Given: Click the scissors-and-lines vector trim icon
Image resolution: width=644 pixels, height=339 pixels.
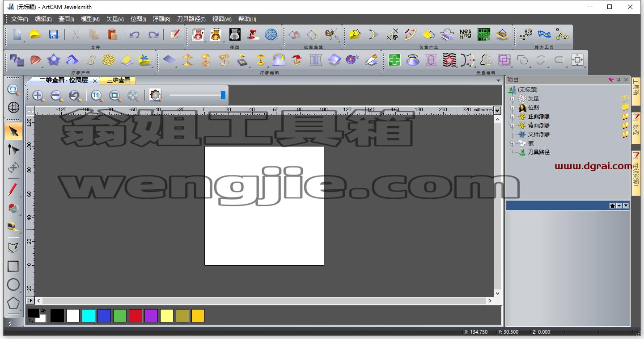Looking at the screenshot, I should [392, 34].
